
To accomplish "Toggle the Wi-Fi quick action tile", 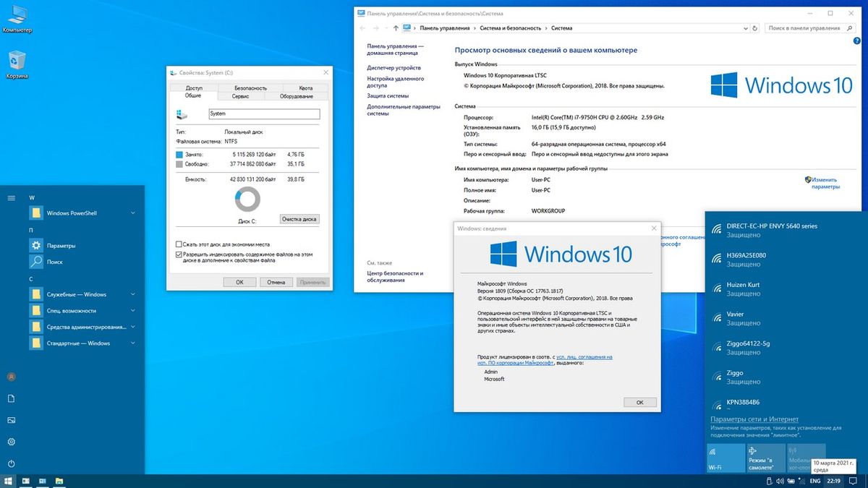I will 726,458.
